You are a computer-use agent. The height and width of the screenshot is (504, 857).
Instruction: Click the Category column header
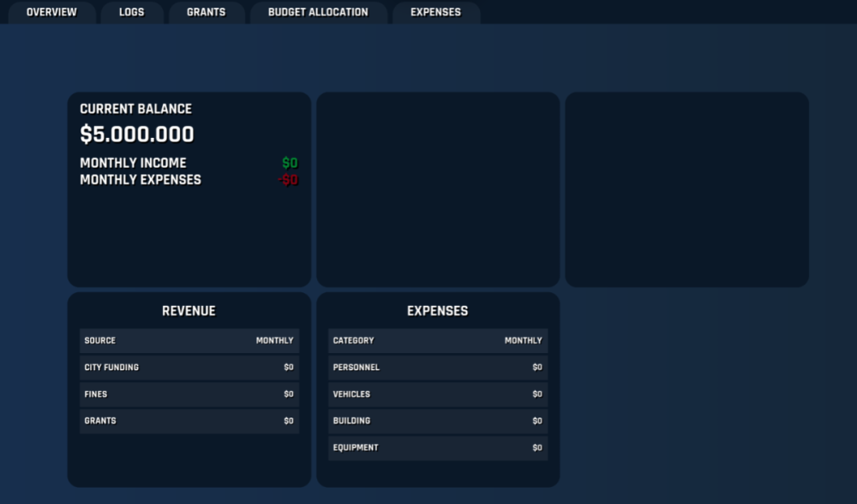pos(353,340)
